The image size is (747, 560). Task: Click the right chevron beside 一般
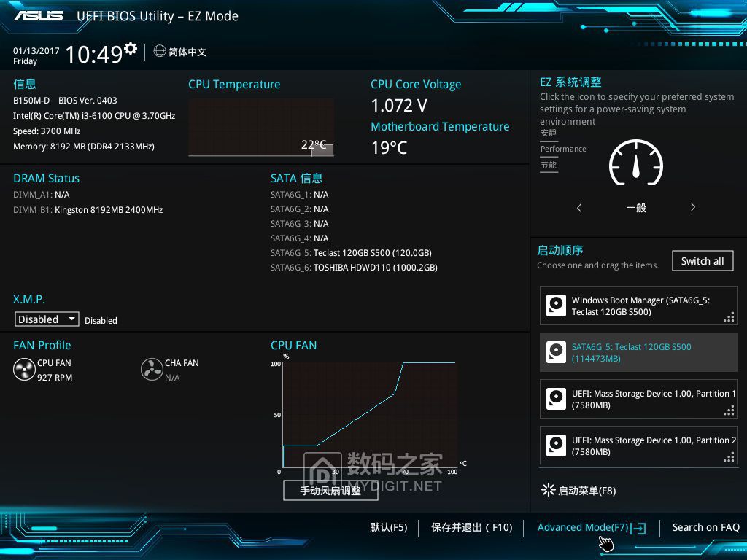coord(692,207)
